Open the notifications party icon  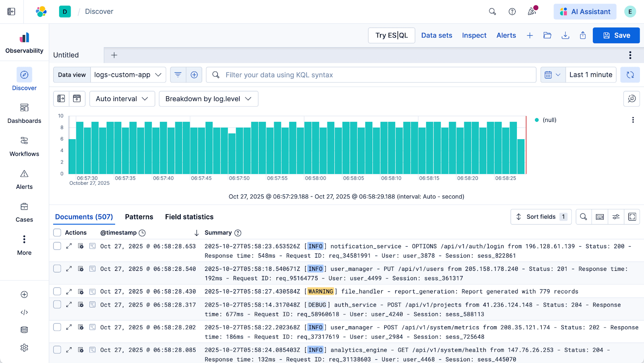pyautogui.click(x=532, y=11)
